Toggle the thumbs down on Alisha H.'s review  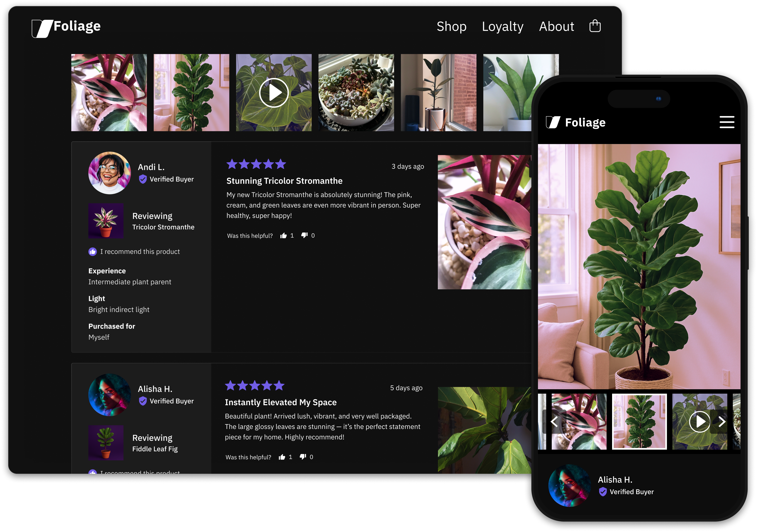[303, 457]
